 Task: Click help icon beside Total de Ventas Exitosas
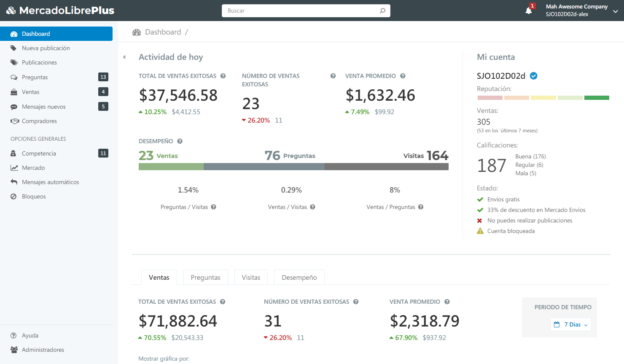223,76
